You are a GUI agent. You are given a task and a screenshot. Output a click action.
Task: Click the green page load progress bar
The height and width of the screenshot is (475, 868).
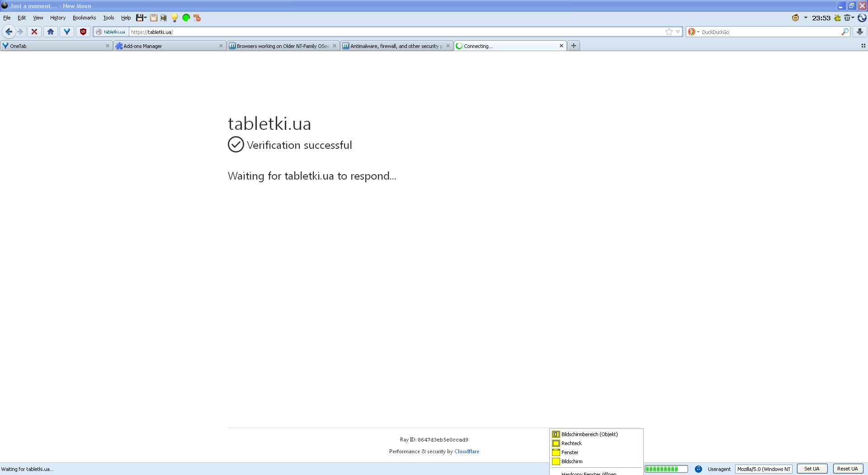click(666, 469)
